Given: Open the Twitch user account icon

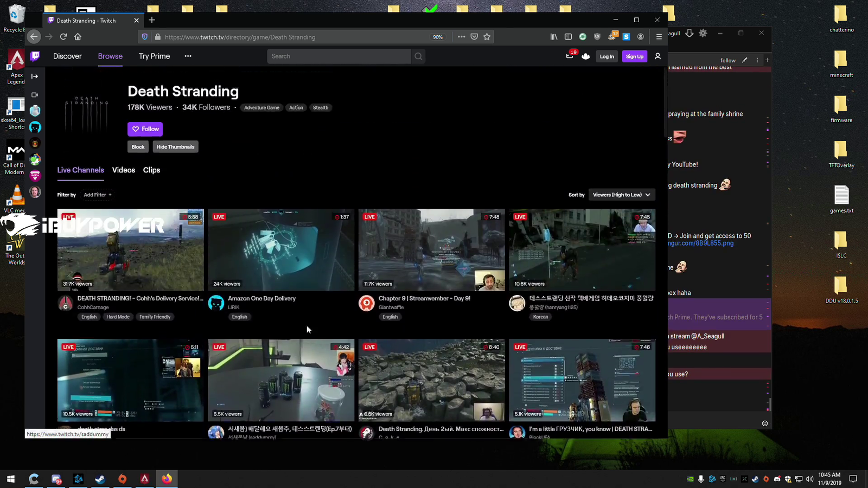Looking at the screenshot, I should click(658, 56).
